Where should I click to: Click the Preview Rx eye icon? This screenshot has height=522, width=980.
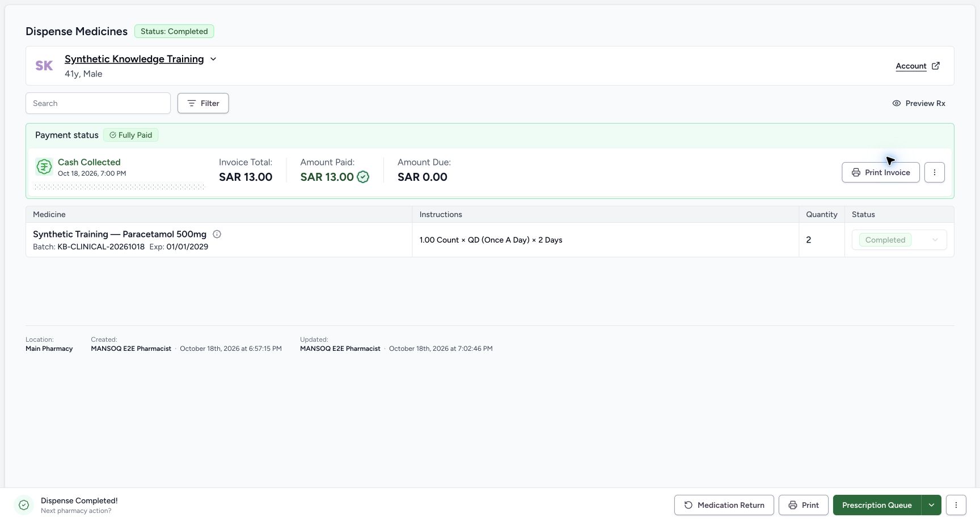click(897, 103)
